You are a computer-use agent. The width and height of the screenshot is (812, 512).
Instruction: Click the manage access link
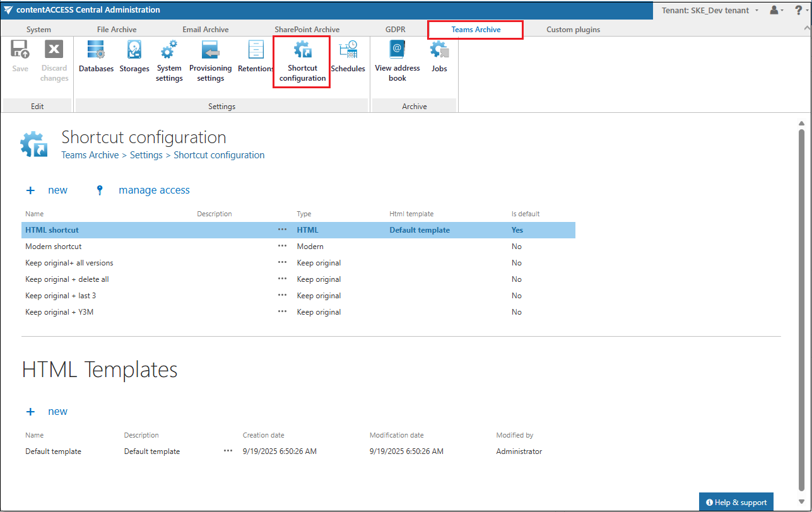click(x=154, y=190)
